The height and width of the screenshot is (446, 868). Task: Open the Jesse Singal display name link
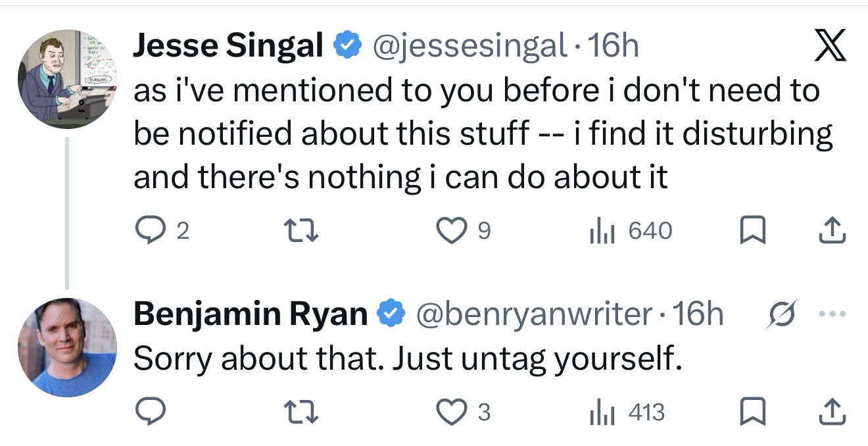[x=228, y=46]
